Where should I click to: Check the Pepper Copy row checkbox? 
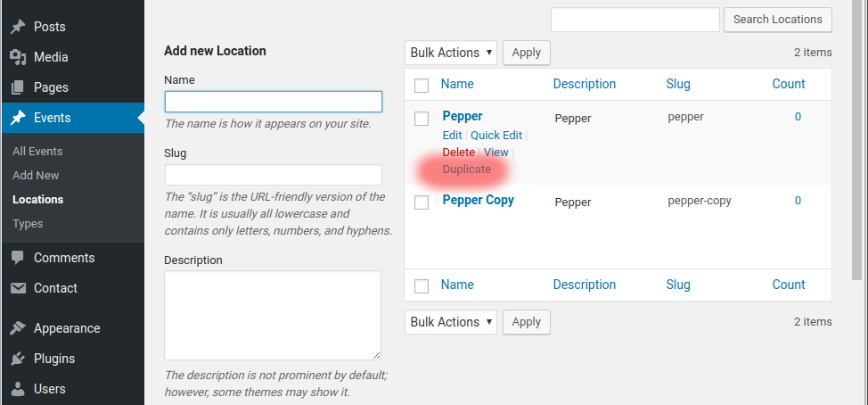click(422, 202)
